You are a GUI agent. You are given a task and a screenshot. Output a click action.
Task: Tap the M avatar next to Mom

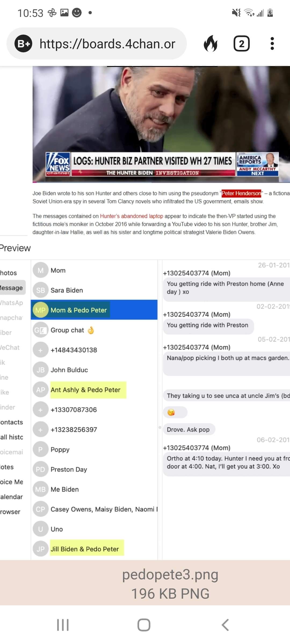point(41,270)
